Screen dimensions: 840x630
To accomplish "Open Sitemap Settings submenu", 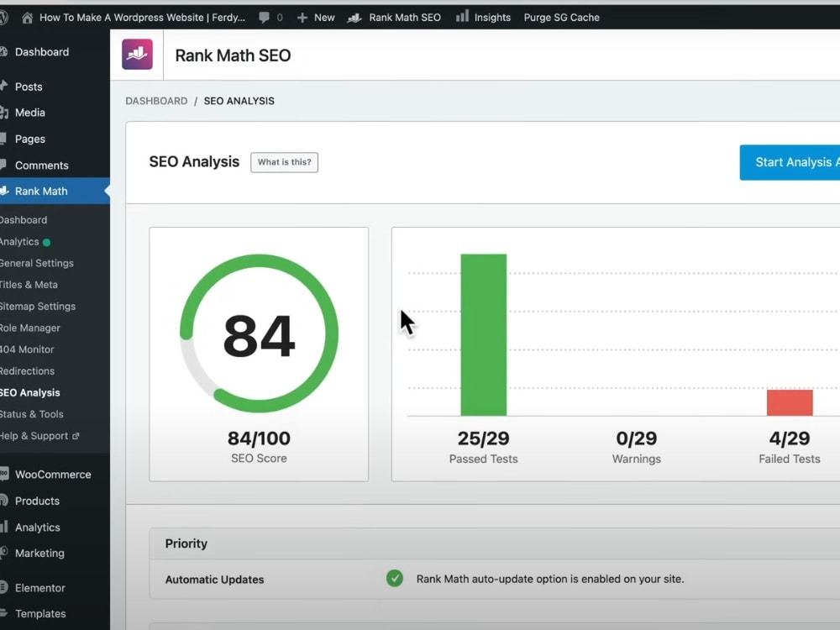I will (x=38, y=307).
